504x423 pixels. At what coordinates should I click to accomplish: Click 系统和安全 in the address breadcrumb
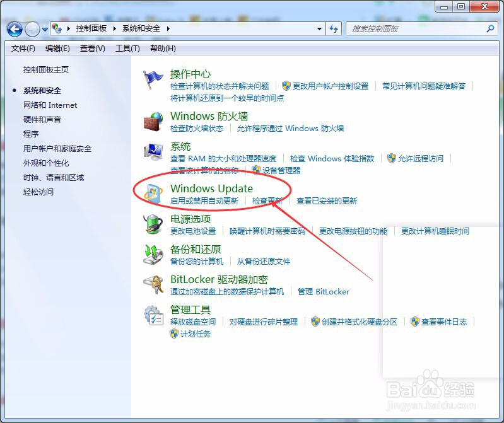[x=141, y=28]
